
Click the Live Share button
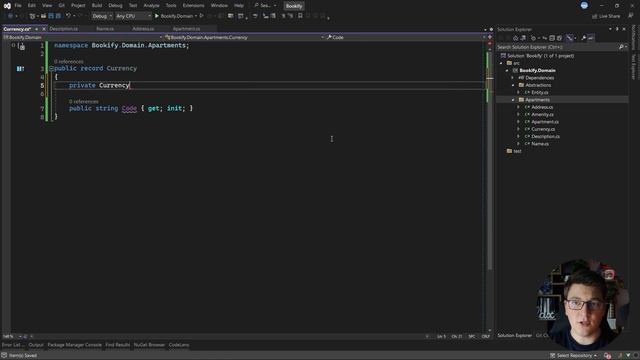[606, 16]
